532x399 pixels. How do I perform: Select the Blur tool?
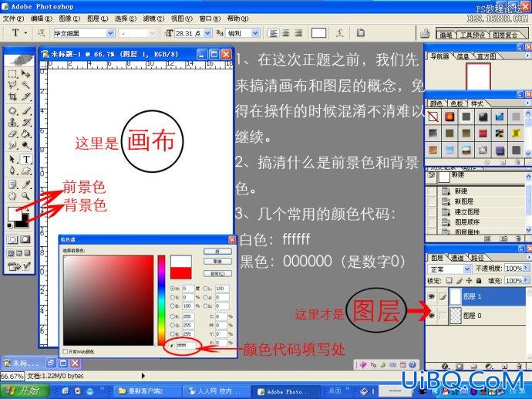[13, 145]
